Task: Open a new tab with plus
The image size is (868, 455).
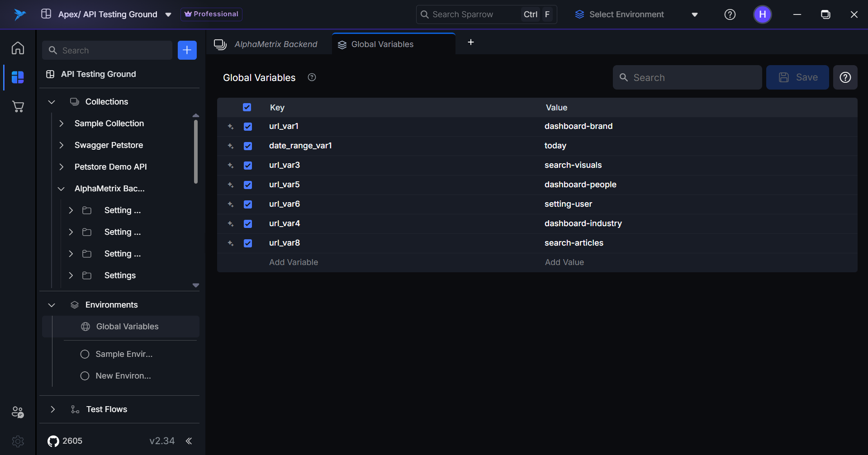Action: (x=470, y=42)
